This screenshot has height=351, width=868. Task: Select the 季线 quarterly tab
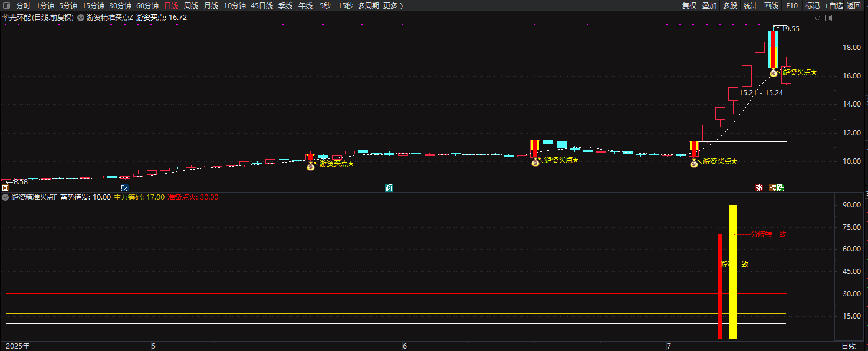click(x=285, y=6)
